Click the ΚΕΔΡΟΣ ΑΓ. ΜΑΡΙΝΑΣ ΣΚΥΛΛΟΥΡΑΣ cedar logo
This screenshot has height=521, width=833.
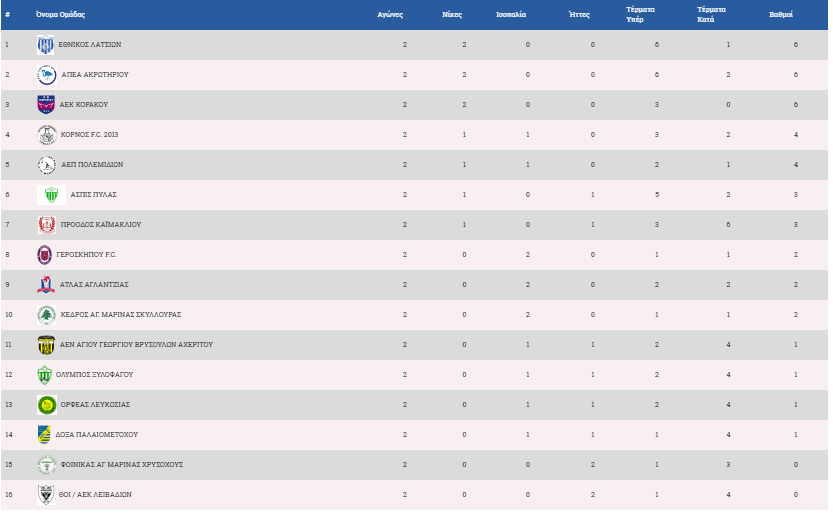(47, 315)
